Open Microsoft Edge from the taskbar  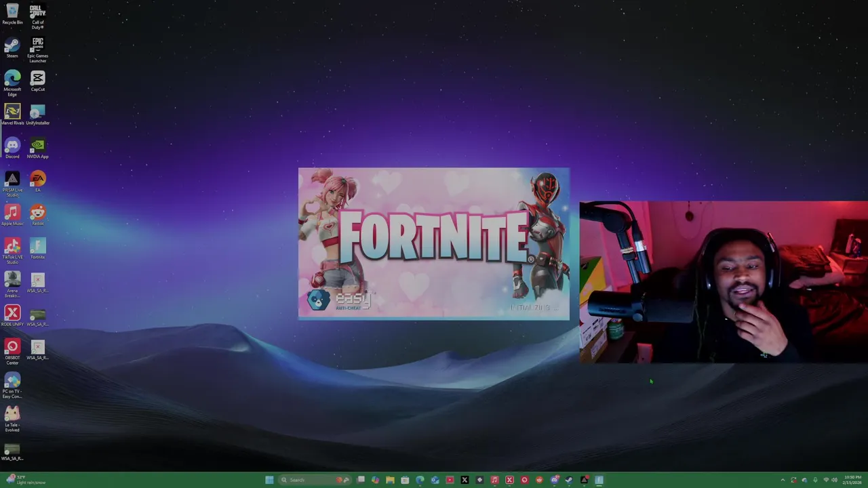click(x=420, y=480)
